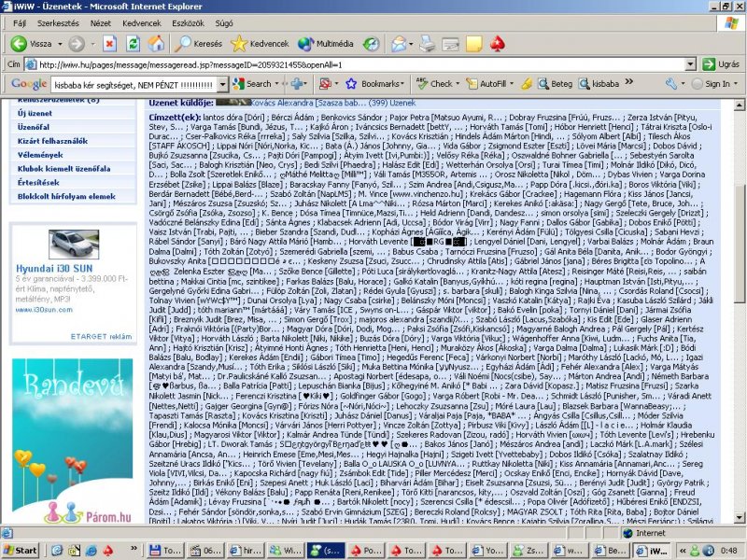This screenshot has width=747, height=560.
Task: Expand the Vissza back history arrow
Action: [60, 44]
